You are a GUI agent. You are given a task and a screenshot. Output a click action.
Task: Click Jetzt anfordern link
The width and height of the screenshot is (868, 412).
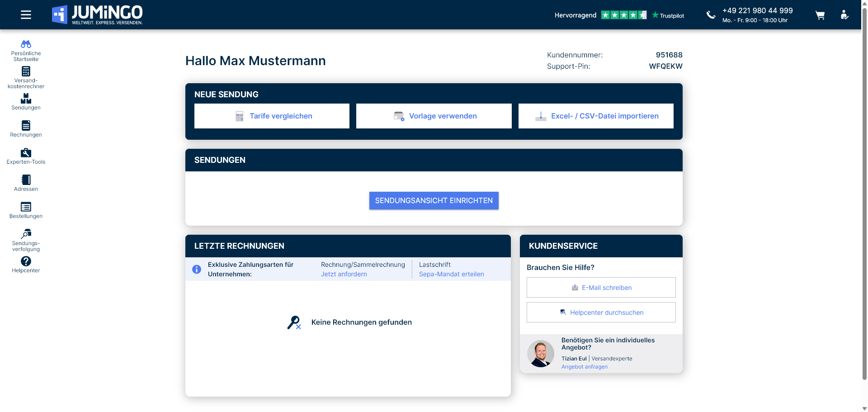[344, 274]
